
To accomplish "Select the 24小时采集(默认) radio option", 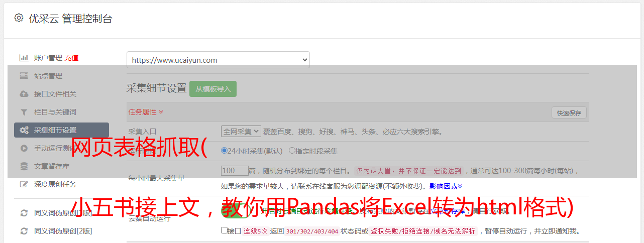I will 224,150.
